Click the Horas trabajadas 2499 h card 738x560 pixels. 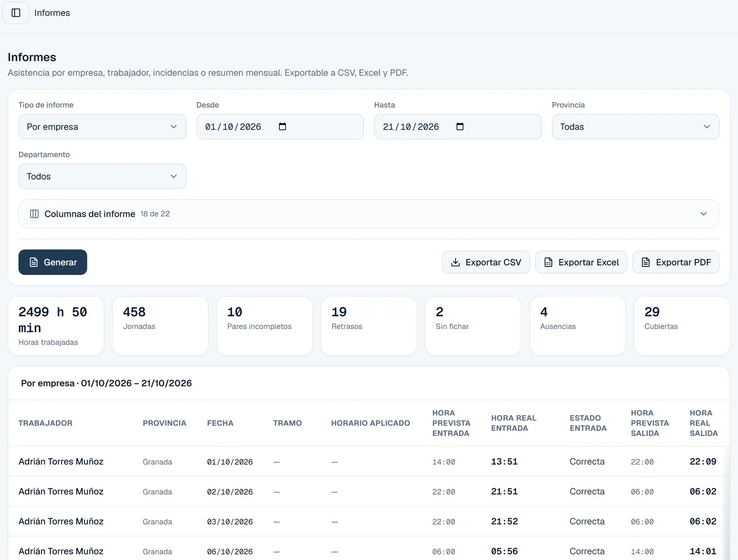pos(56,325)
